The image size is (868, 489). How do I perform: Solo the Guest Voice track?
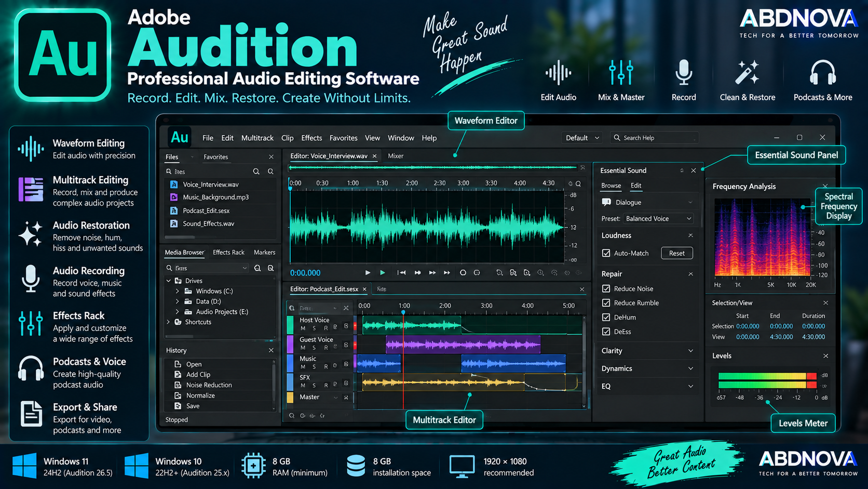(x=314, y=347)
